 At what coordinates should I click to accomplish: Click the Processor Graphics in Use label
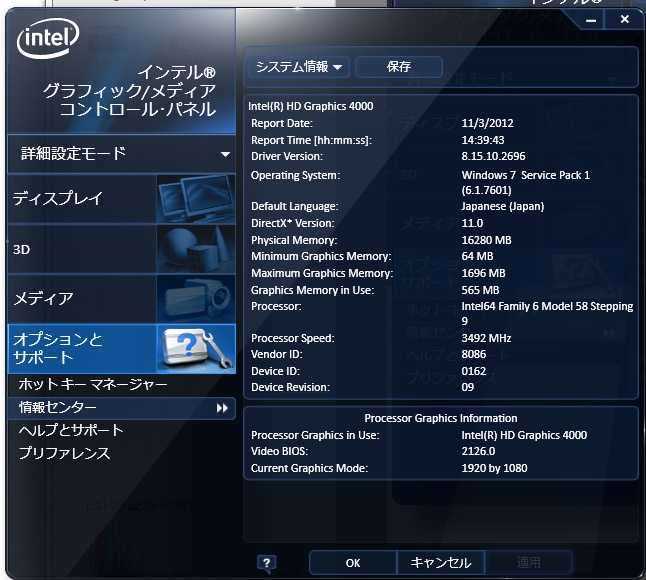(315, 435)
